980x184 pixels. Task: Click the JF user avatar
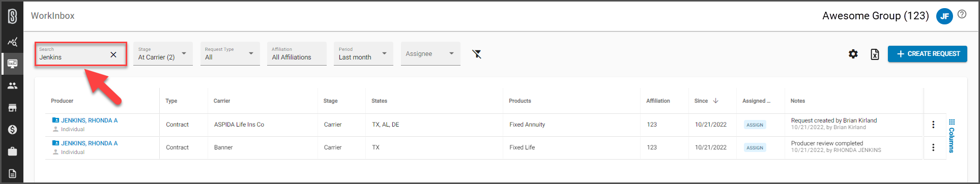tap(944, 16)
